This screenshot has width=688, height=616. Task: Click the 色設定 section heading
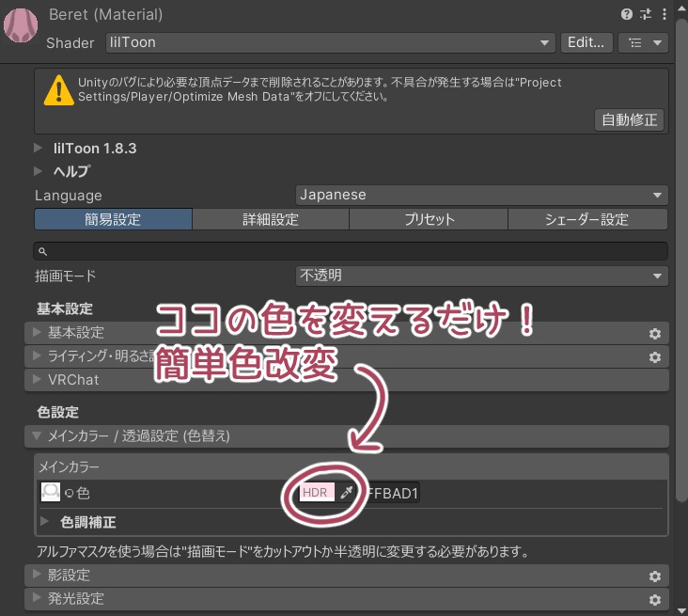click(x=58, y=412)
